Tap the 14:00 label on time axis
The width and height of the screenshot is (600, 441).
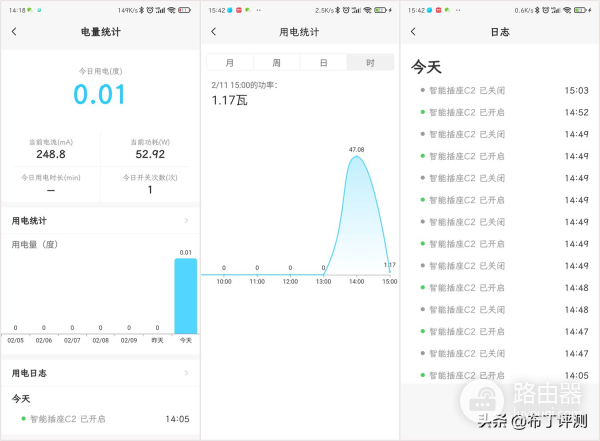(x=356, y=282)
